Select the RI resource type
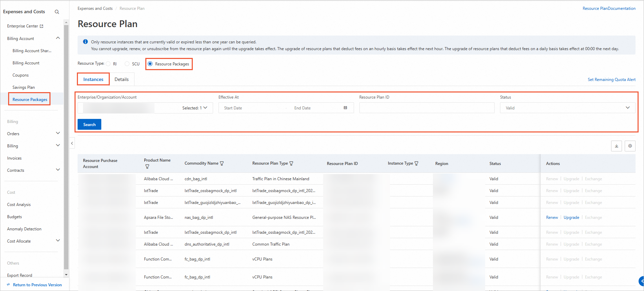 (108, 64)
